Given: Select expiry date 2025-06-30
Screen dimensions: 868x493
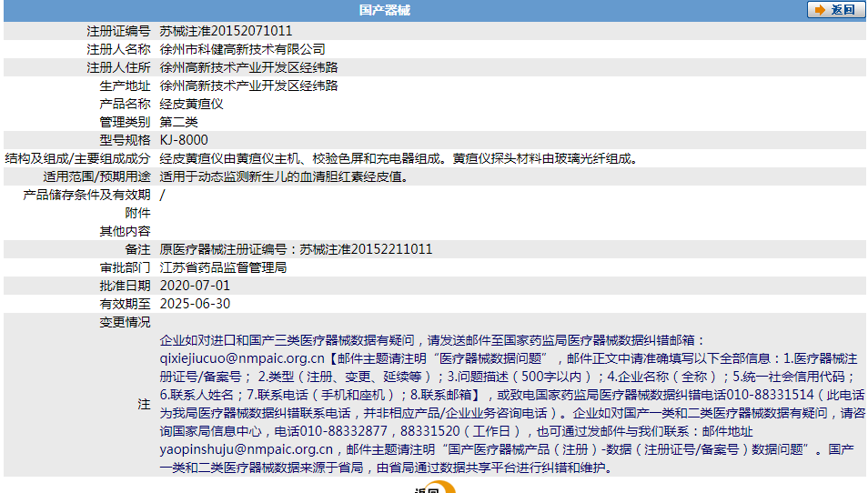Looking at the screenshot, I should 195,304.
